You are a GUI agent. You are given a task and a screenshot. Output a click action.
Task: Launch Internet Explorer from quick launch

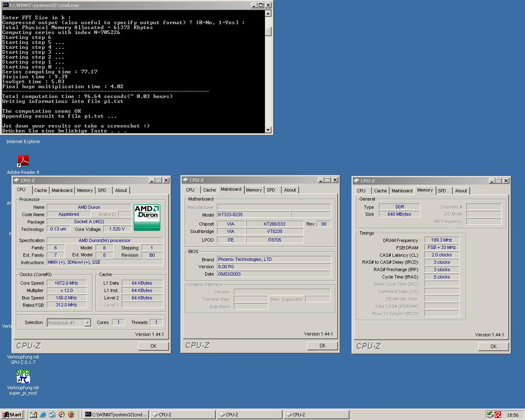click(x=43, y=415)
